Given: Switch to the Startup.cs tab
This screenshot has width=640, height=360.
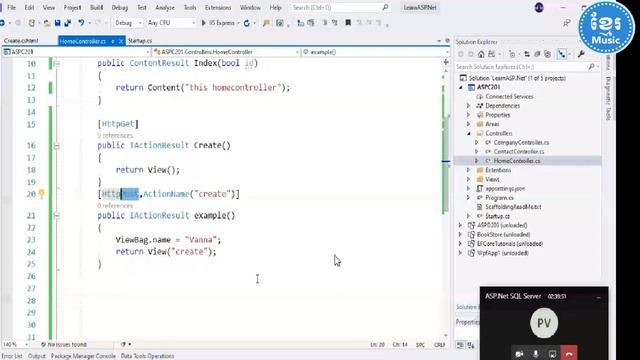Looking at the screenshot, I should (x=140, y=41).
